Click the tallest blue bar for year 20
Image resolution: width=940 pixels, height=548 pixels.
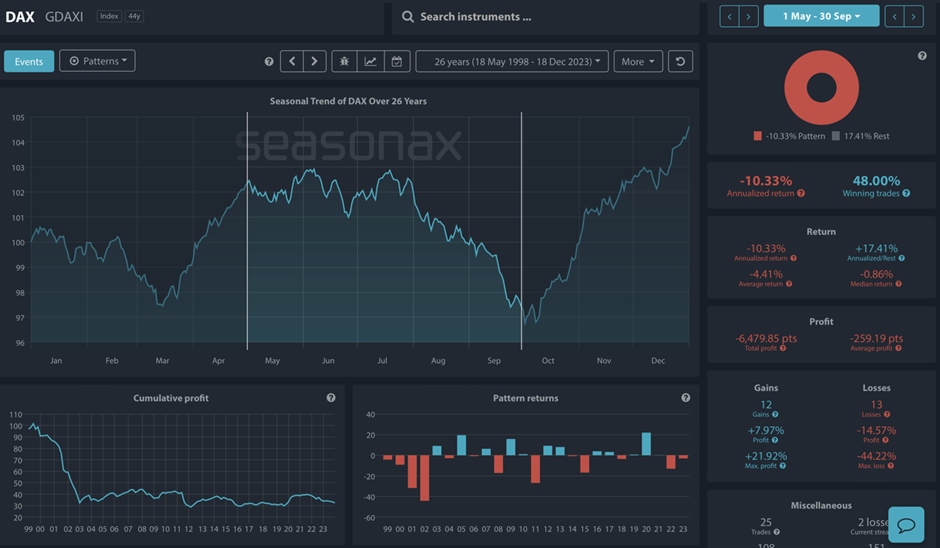646,444
